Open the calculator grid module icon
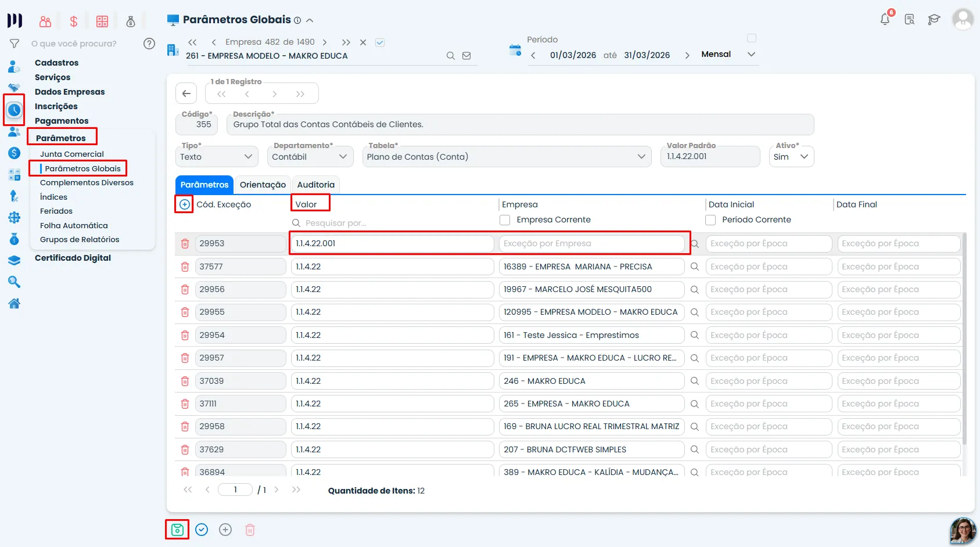 (102, 21)
